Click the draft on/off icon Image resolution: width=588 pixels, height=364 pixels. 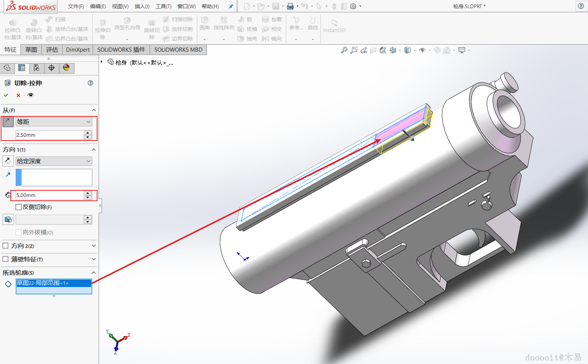click(8, 220)
